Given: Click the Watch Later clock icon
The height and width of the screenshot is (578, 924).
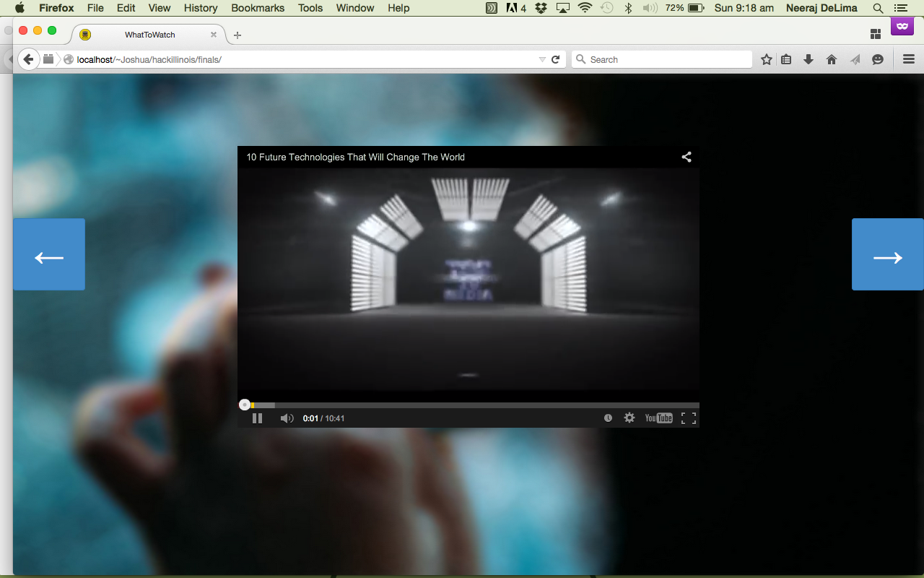Looking at the screenshot, I should 608,418.
